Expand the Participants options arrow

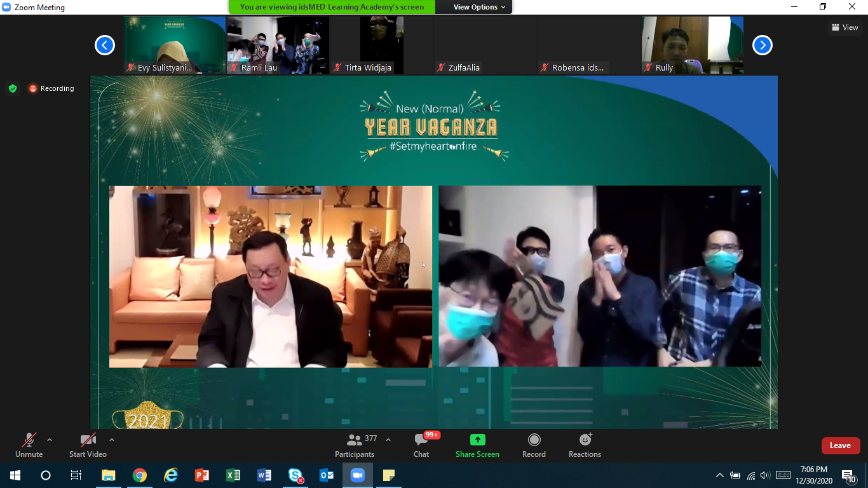coord(388,440)
